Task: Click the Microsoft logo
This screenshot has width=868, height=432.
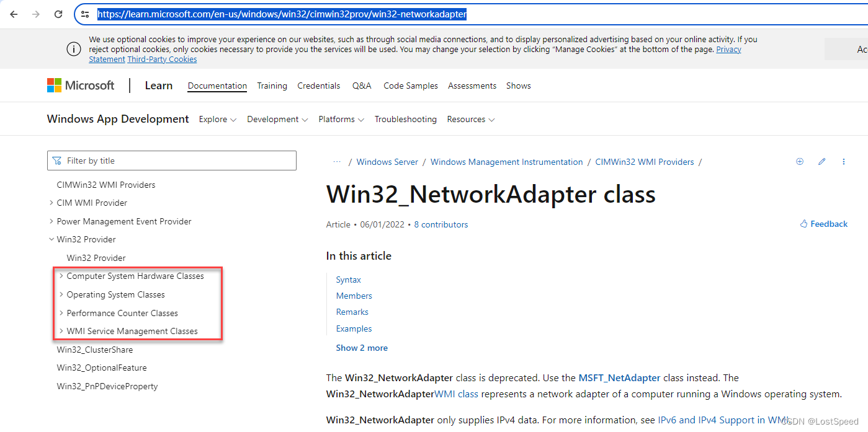Action: (x=81, y=86)
